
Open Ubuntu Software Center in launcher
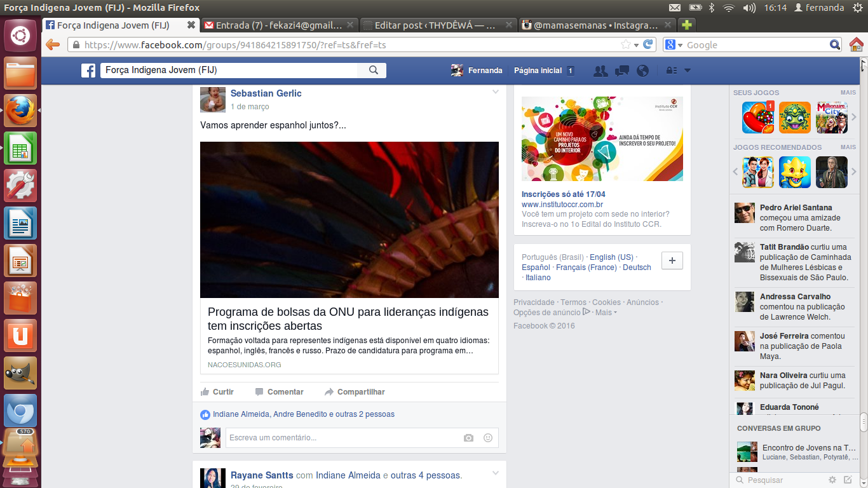pyautogui.click(x=20, y=298)
